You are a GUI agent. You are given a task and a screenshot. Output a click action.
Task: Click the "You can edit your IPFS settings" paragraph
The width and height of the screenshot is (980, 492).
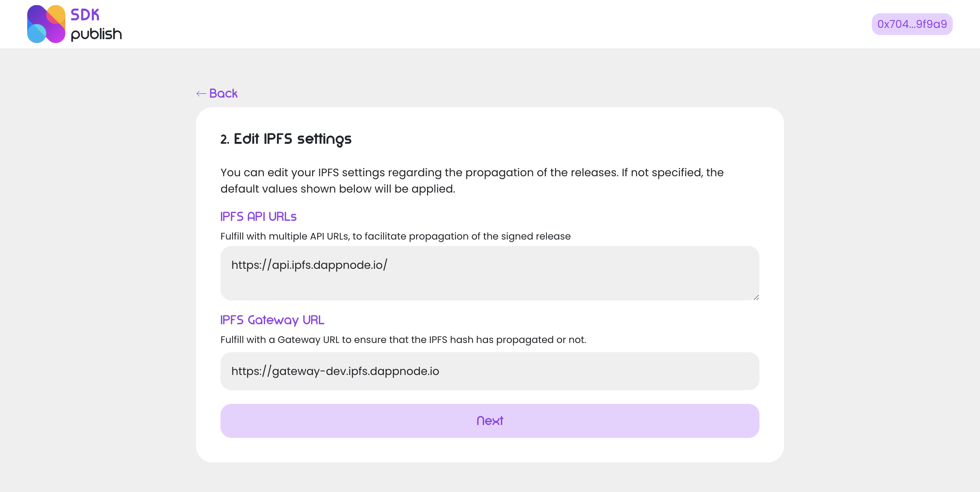click(471, 173)
